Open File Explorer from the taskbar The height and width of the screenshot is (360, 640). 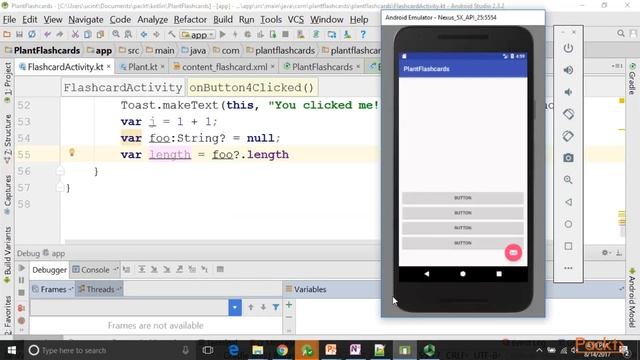[258, 350]
